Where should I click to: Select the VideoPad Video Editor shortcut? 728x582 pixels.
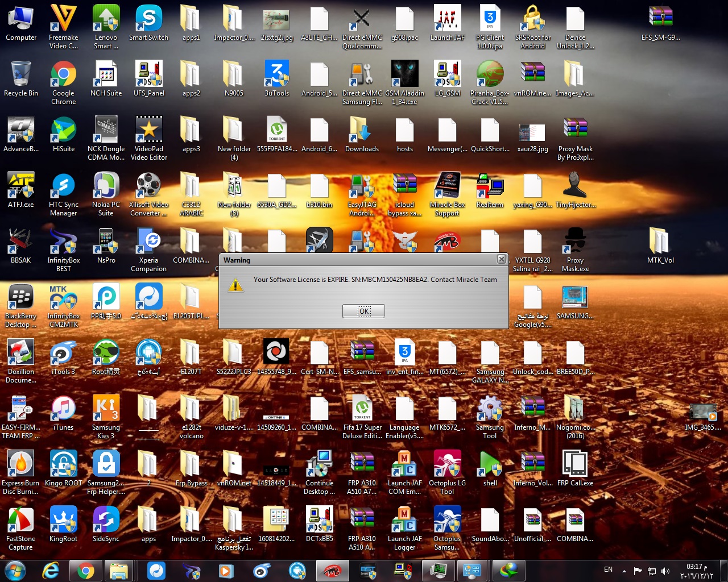pyautogui.click(x=149, y=139)
